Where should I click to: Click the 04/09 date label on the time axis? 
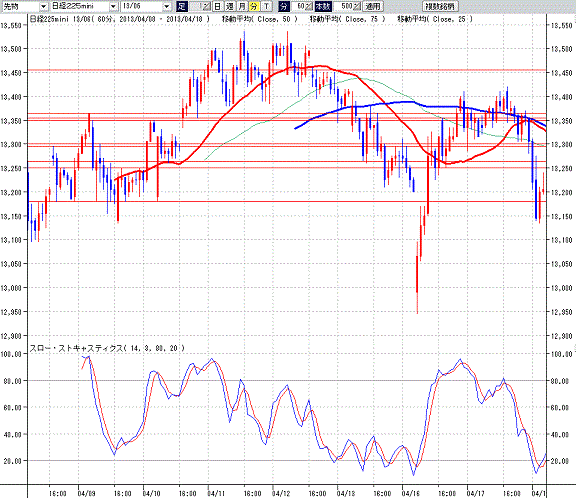86,493
